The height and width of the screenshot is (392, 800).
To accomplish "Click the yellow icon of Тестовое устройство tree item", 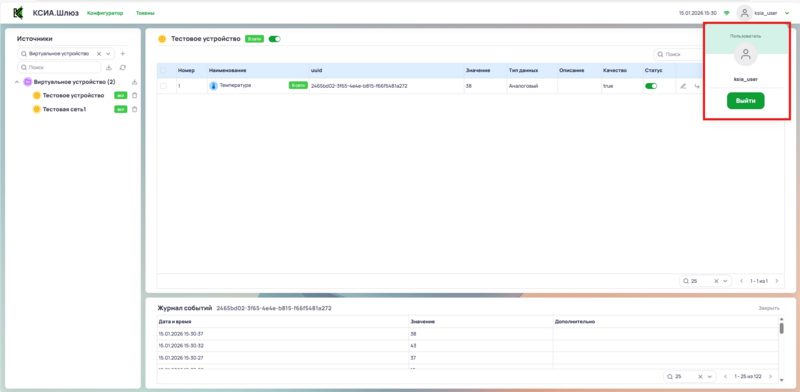I will coord(37,95).
